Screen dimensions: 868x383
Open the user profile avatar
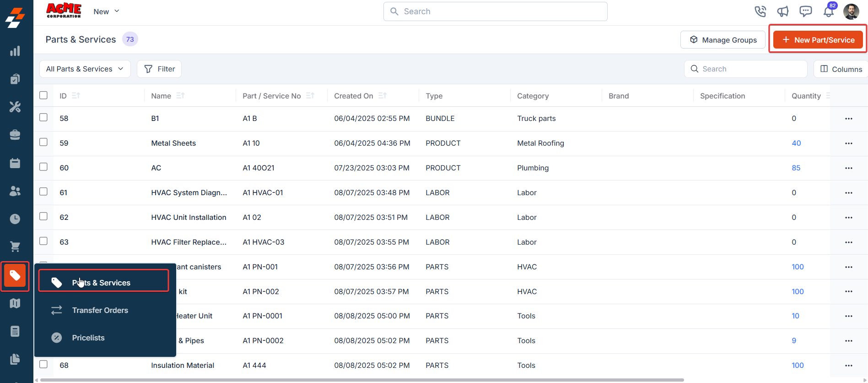[x=851, y=11]
